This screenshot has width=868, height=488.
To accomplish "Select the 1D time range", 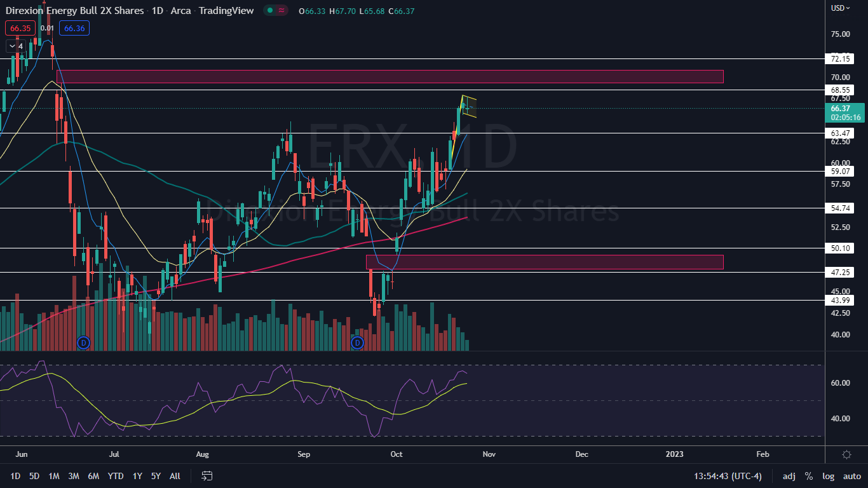I will click(15, 476).
